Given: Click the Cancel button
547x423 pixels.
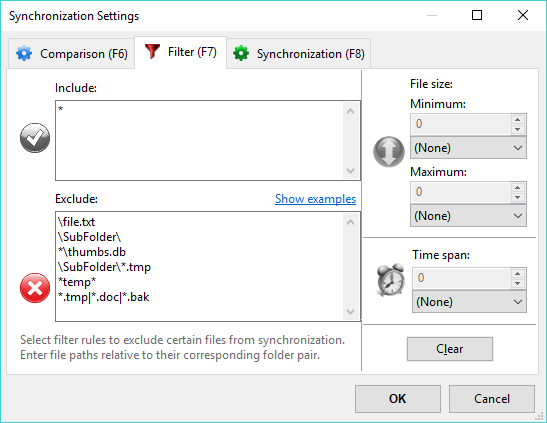Looking at the screenshot, I should (x=492, y=399).
